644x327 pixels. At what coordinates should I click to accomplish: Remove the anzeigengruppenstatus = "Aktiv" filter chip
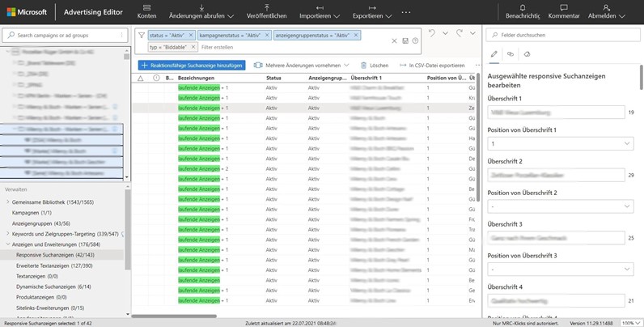point(356,36)
